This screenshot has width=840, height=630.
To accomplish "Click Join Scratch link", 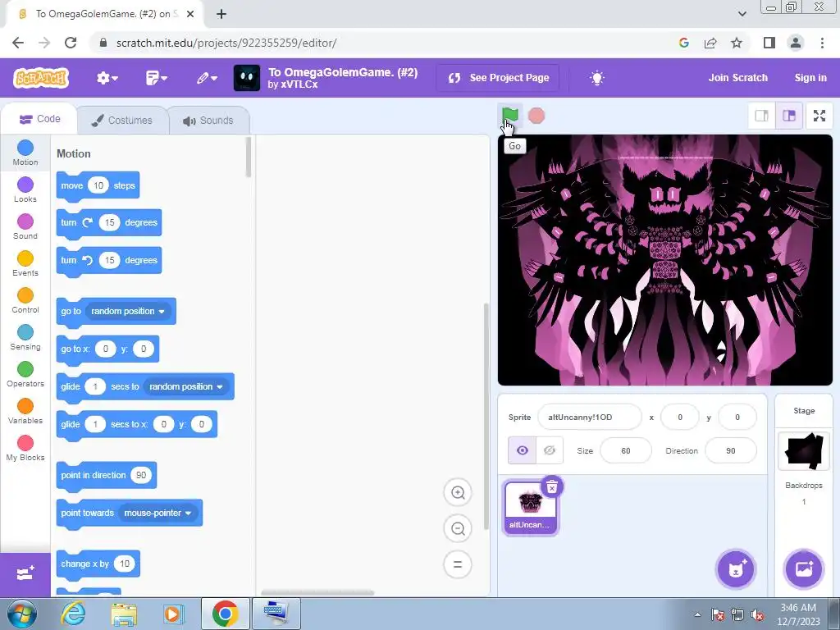I will [x=737, y=78].
